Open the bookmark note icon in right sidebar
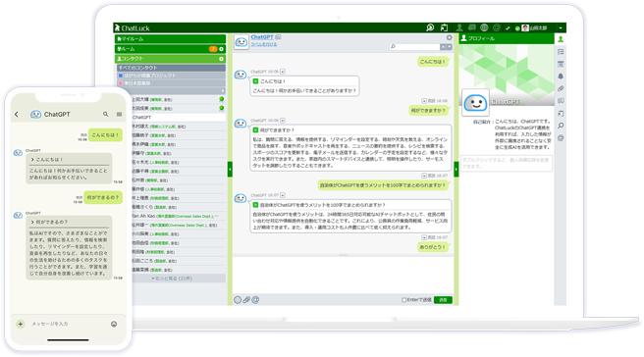 tap(561, 113)
